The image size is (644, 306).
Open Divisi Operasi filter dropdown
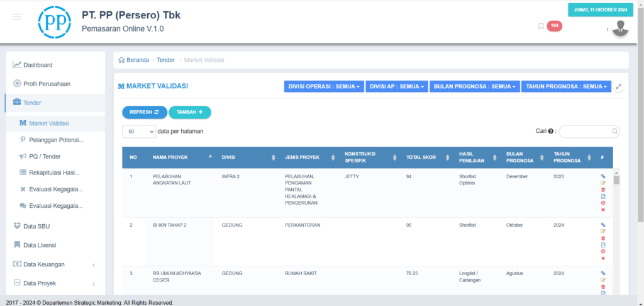[x=324, y=87]
